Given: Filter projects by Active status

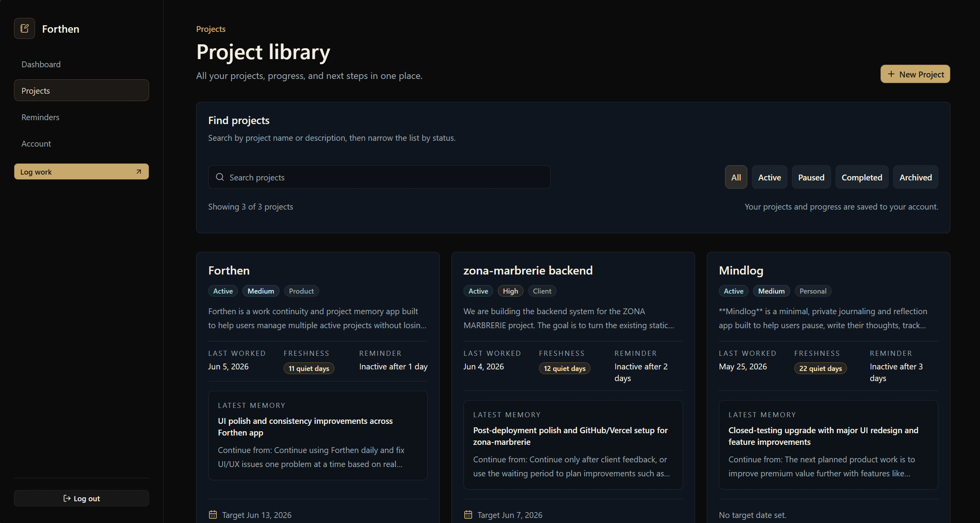Looking at the screenshot, I should (769, 177).
